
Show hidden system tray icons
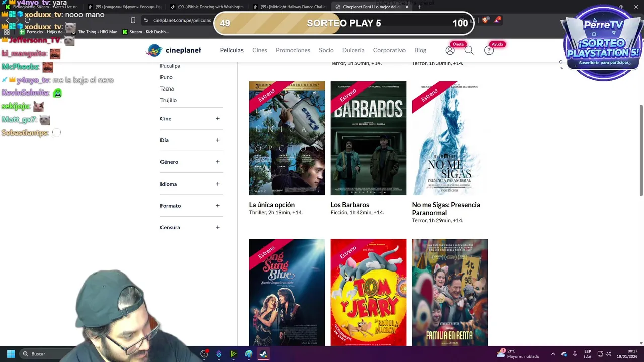(553, 354)
